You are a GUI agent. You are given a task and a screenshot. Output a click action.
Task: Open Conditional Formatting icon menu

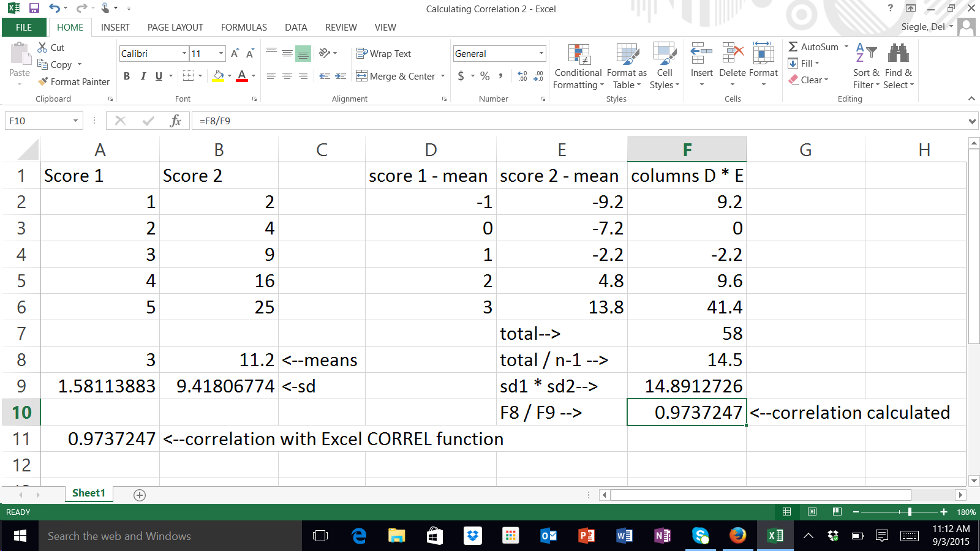pyautogui.click(x=578, y=54)
